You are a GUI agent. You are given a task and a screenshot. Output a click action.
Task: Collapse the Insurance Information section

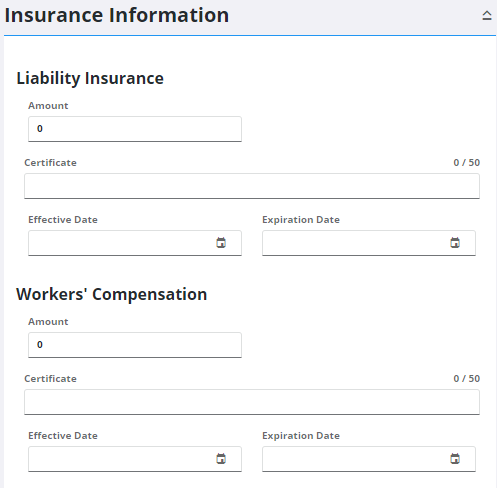487,16
